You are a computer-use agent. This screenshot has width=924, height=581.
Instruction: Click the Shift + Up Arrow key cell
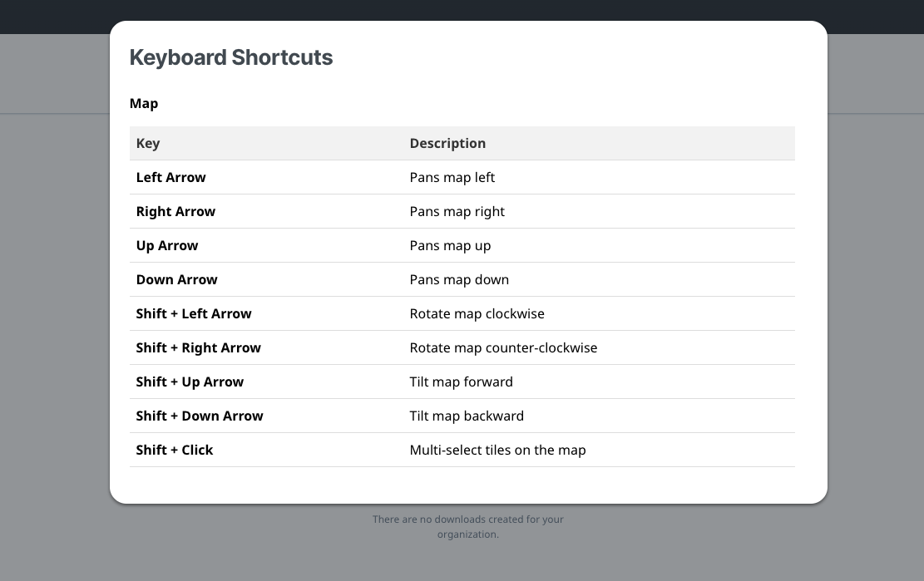[x=190, y=382]
